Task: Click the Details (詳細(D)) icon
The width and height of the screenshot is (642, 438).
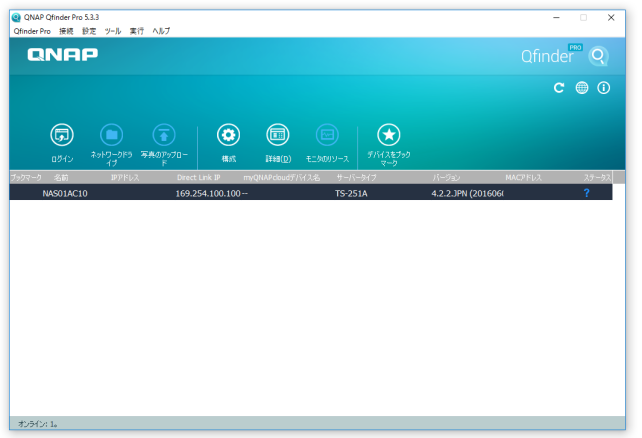Action: click(278, 135)
